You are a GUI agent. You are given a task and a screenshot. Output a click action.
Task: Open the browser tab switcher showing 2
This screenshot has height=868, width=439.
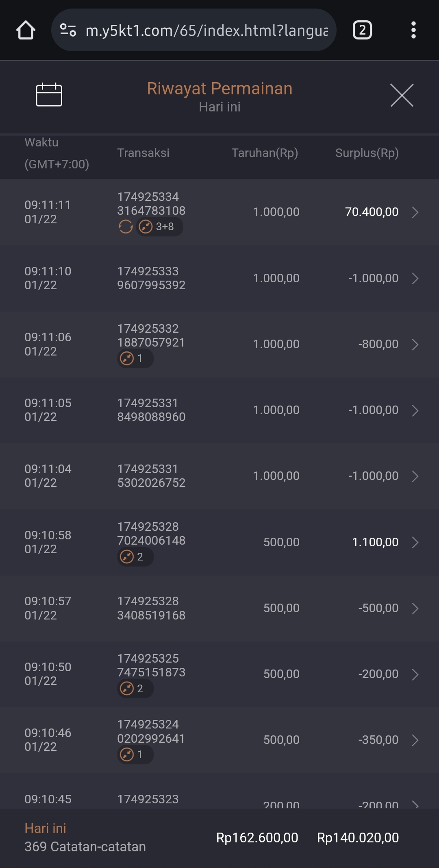click(362, 30)
